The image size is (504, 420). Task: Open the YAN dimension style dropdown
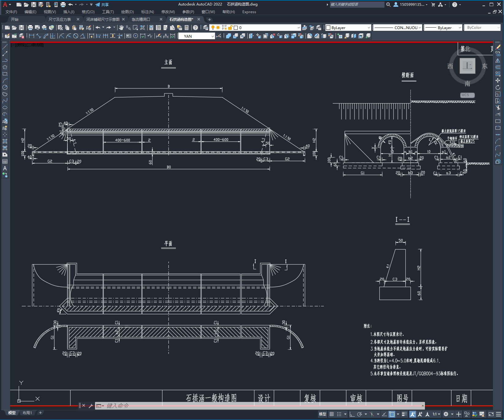(x=197, y=36)
